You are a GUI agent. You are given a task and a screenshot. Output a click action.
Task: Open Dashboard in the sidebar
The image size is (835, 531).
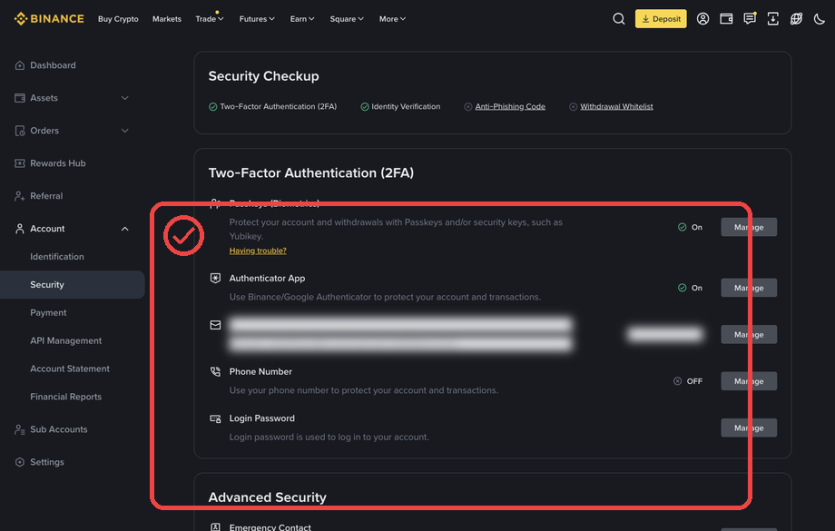pyautogui.click(x=53, y=65)
